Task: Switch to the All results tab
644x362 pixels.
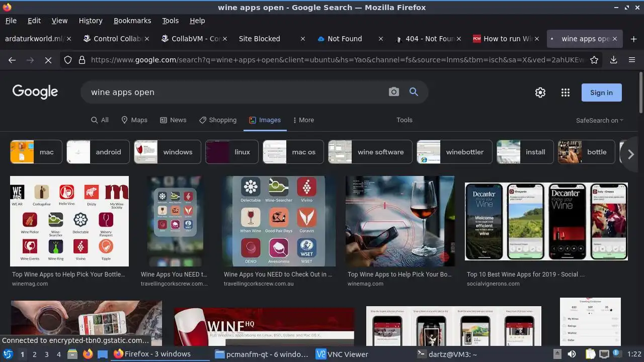Action: (x=100, y=120)
